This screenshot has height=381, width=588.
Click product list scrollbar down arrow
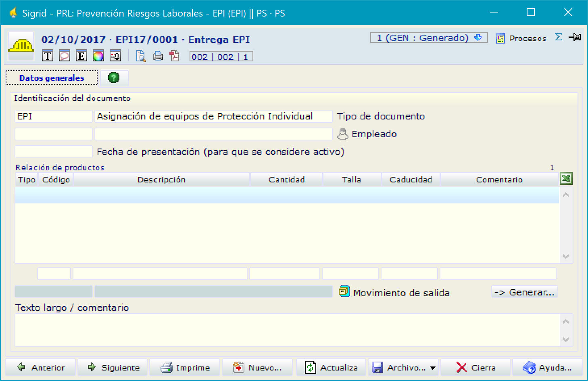coord(566,256)
